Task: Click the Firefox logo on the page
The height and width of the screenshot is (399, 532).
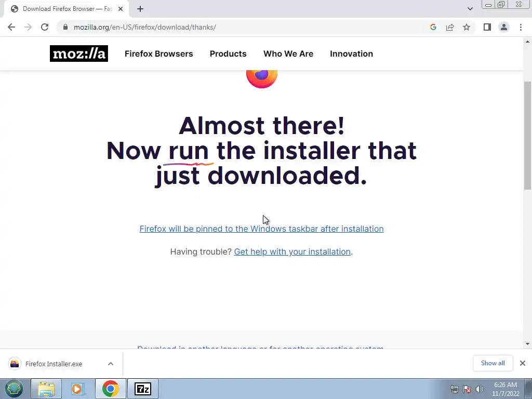Action: click(x=262, y=79)
